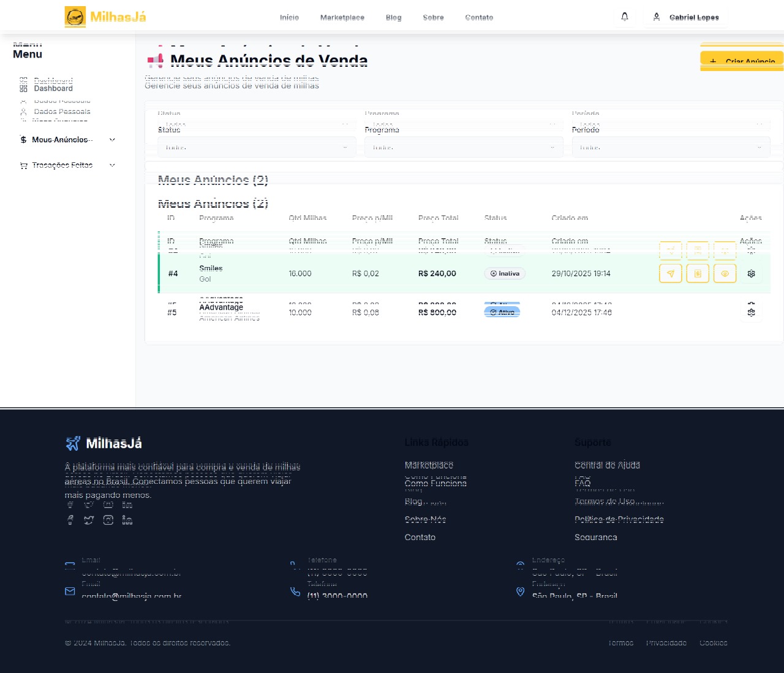Screen dimensions: 784x673
Task: Open Blog in the top navigation
Action: tap(393, 17)
